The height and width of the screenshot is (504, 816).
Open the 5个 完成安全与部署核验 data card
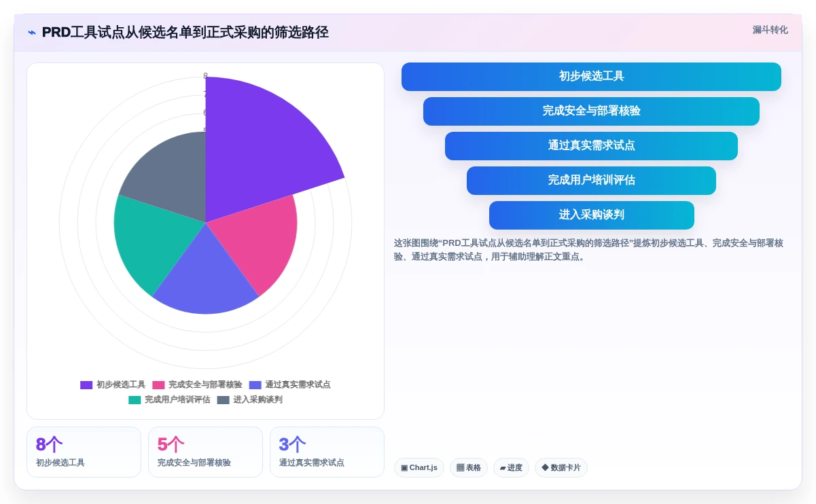click(x=205, y=452)
